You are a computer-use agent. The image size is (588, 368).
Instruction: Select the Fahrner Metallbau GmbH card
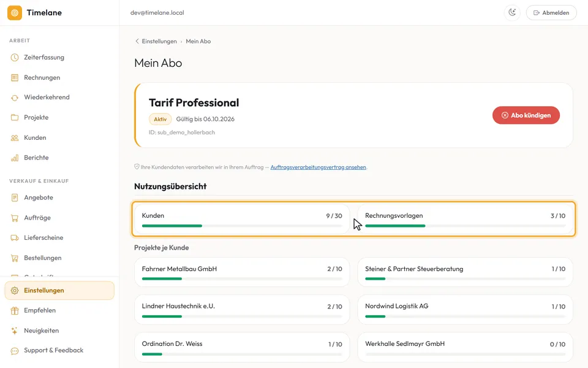coord(242,272)
